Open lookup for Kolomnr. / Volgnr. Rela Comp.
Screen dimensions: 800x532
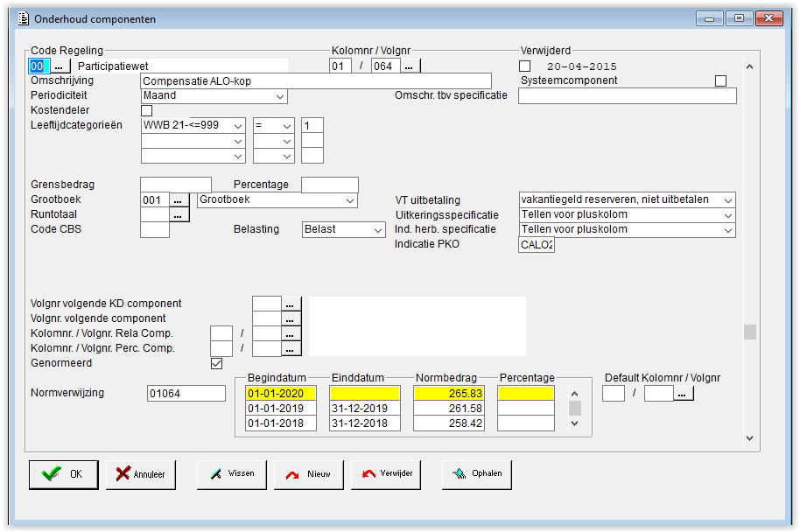point(291,333)
